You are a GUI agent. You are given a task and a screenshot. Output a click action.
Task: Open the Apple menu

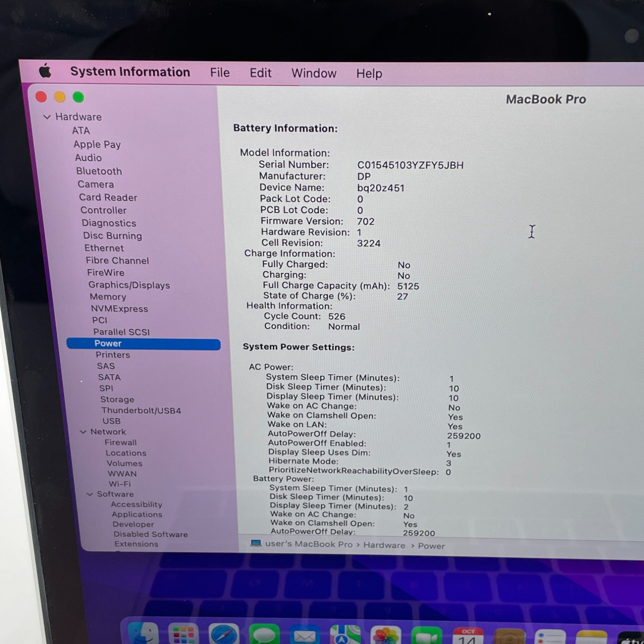click(45, 71)
